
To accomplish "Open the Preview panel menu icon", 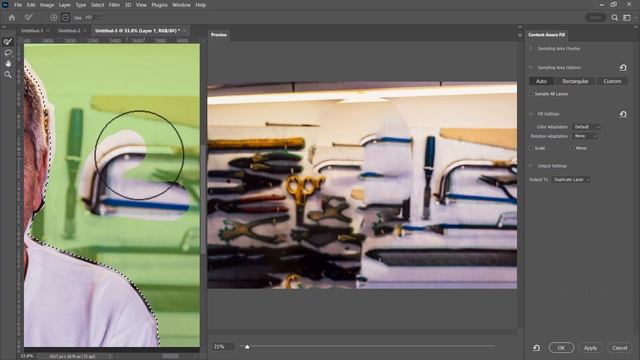I will click(x=520, y=35).
